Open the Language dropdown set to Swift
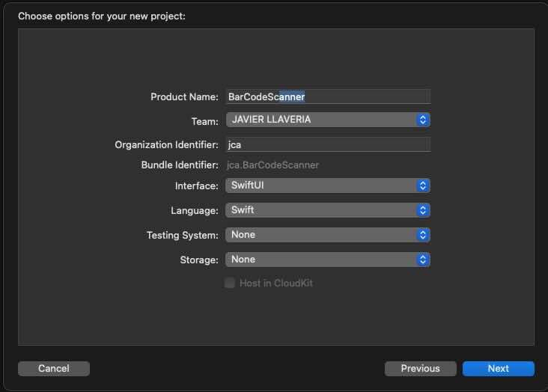548x392 pixels. [328, 210]
